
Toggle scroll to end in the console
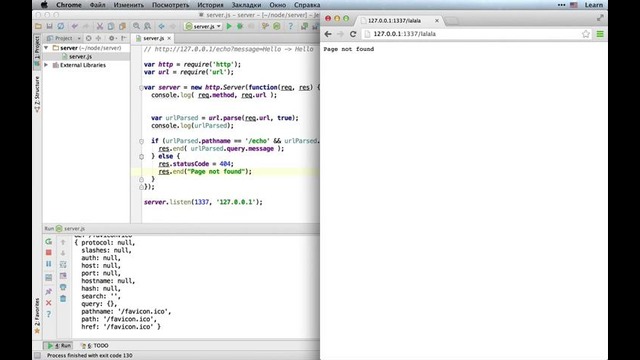(x=63, y=276)
